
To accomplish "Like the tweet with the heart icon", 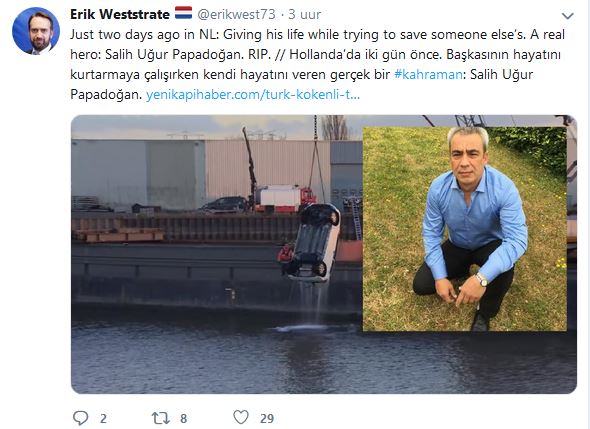I will [x=241, y=417].
